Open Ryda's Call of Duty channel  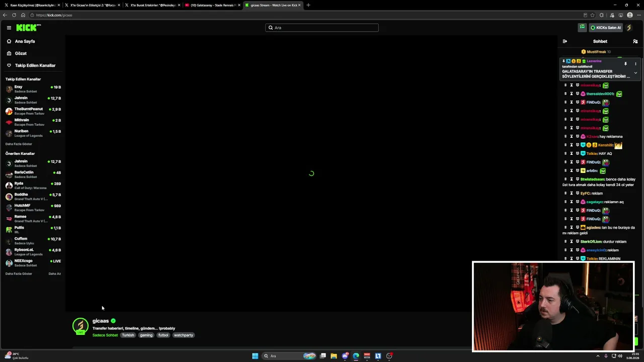33,186
